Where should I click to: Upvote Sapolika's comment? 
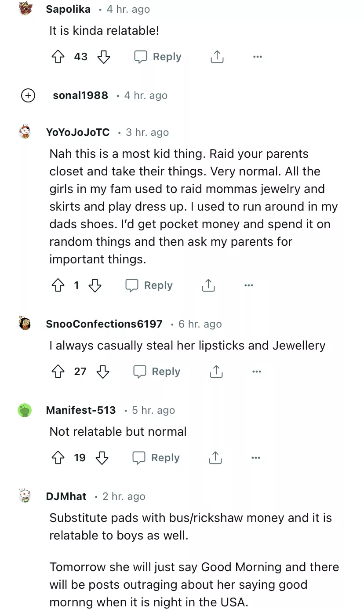click(x=58, y=57)
